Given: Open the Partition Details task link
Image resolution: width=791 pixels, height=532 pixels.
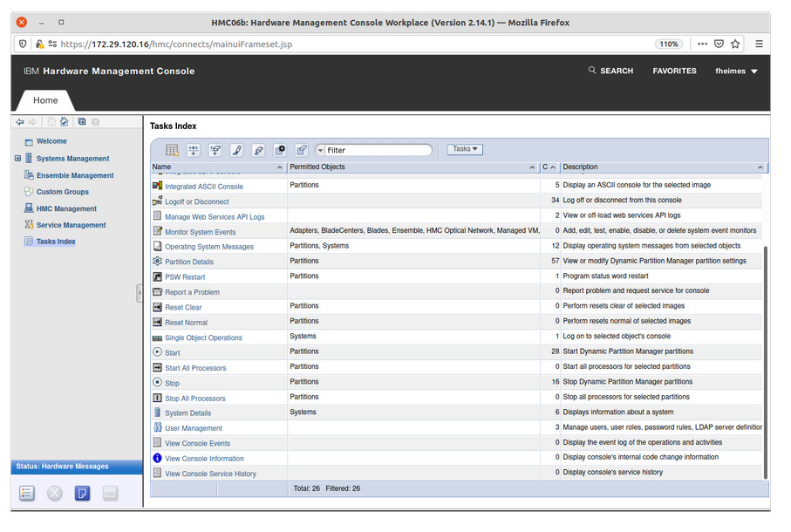Looking at the screenshot, I should coord(189,262).
